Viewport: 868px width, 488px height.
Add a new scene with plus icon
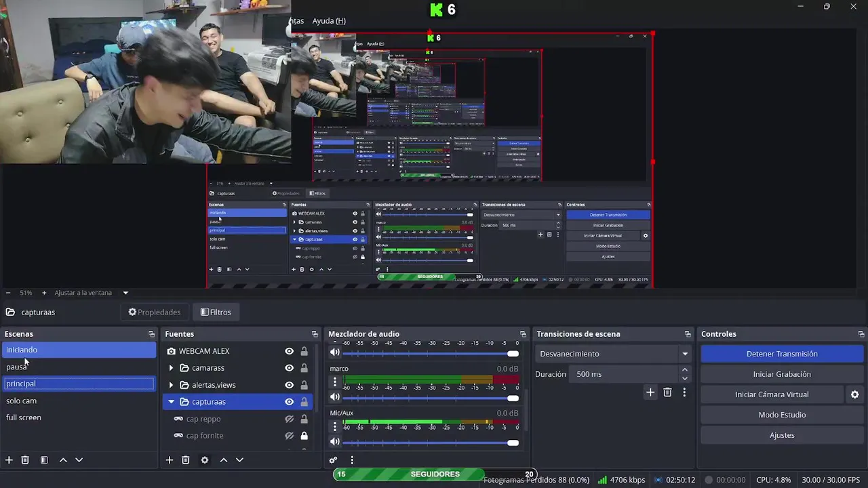click(9, 460)
